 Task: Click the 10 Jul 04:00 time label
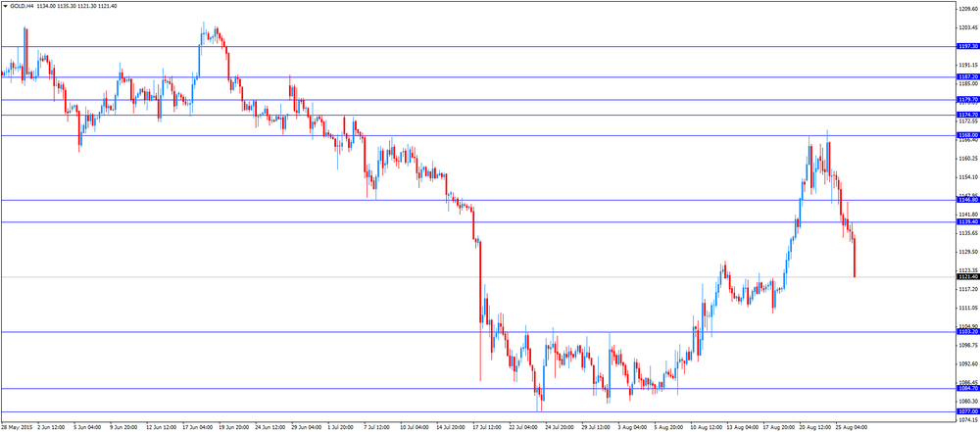point(414,428)
